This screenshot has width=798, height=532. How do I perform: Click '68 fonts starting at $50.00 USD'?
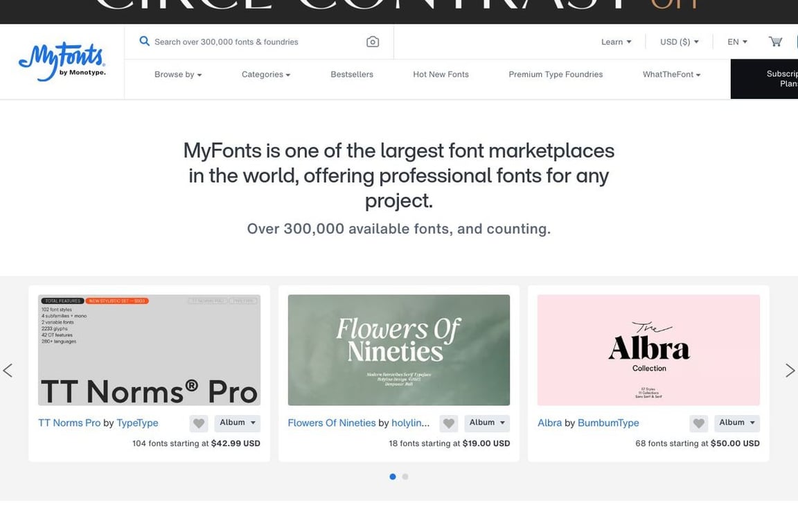(x=698, y=443)
